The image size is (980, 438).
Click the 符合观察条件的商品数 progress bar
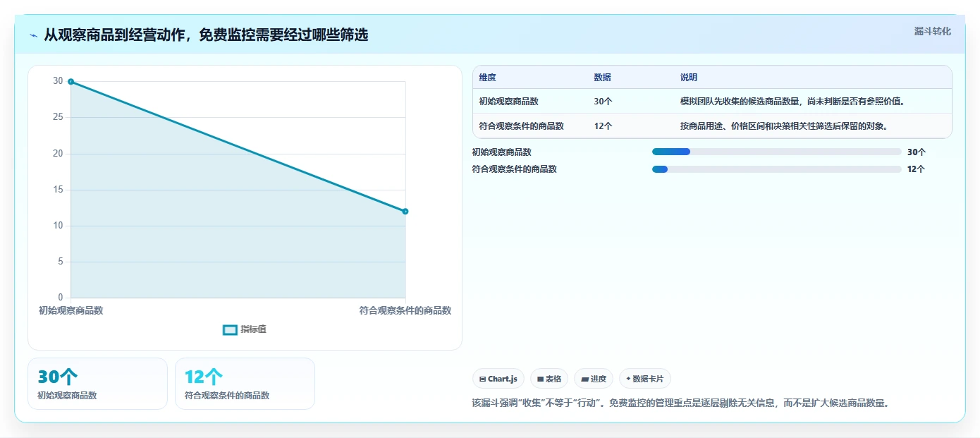pyautogui.click(x=777, y=169)
